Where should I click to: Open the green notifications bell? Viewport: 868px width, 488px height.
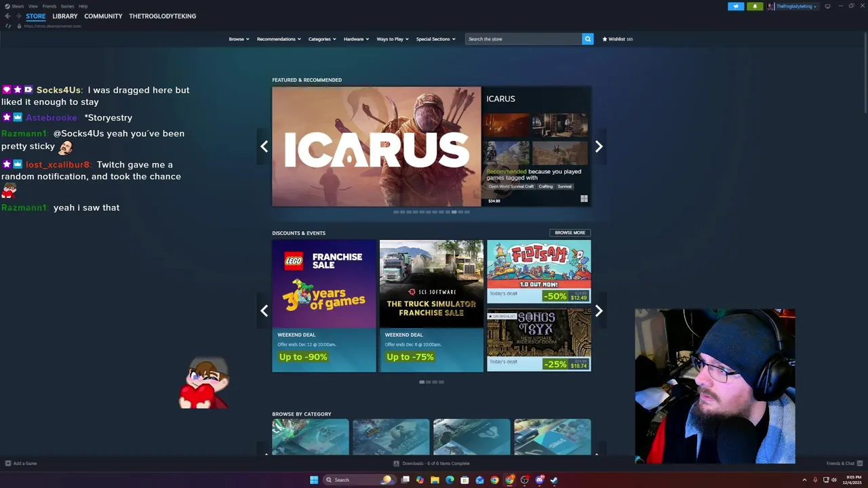point(755,6)
